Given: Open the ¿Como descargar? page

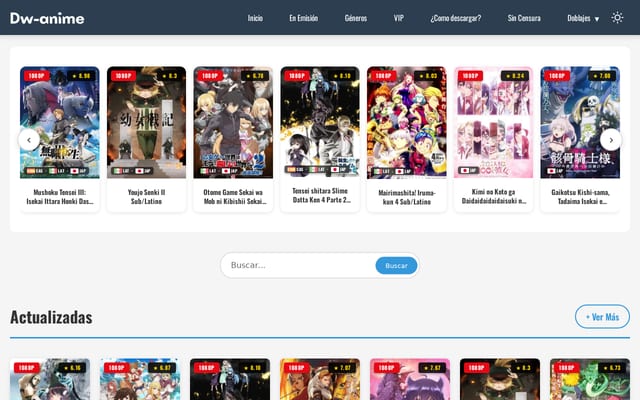Looking at the screenshot, I should click(456, 18).
